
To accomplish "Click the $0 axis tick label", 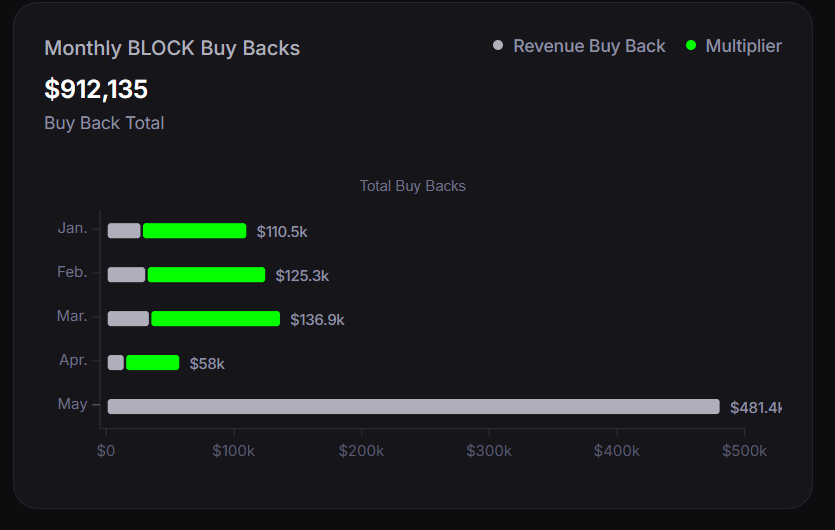I will pyautogui.click(x=105, y=451).
